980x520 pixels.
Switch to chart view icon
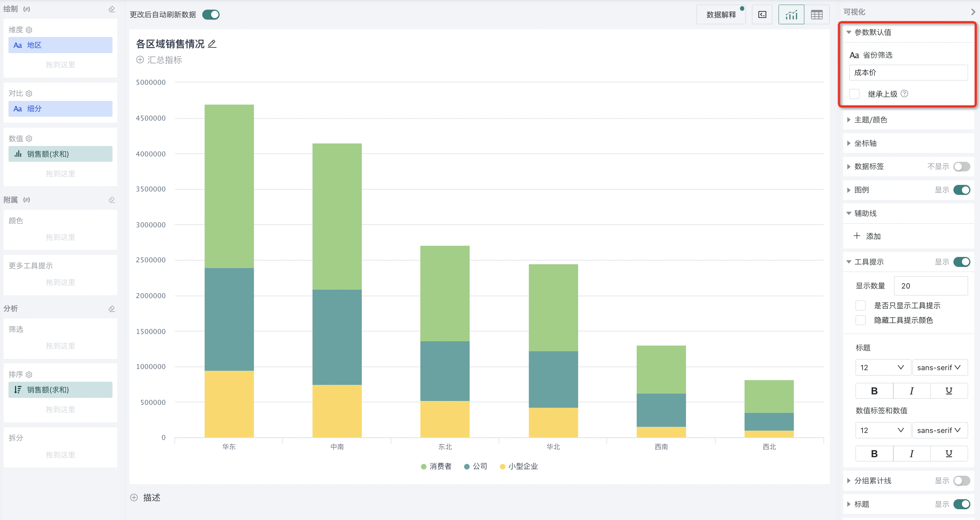pos(791,15)
